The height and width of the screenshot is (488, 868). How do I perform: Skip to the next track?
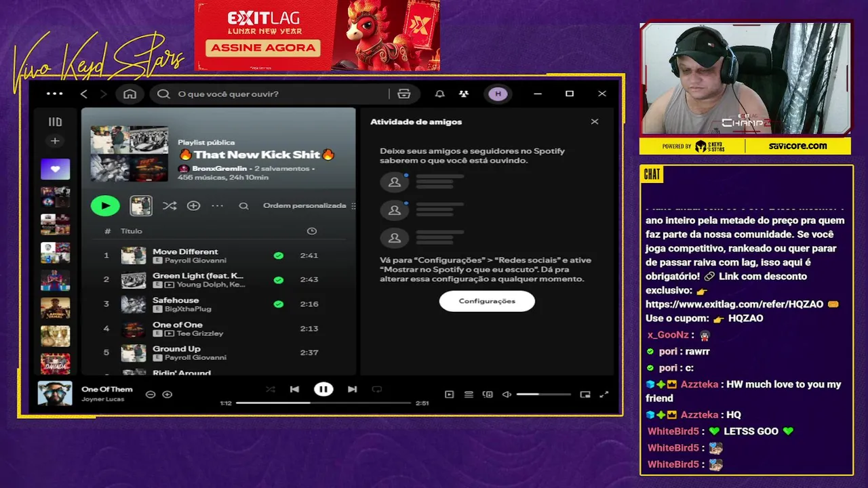pos(352,389)
